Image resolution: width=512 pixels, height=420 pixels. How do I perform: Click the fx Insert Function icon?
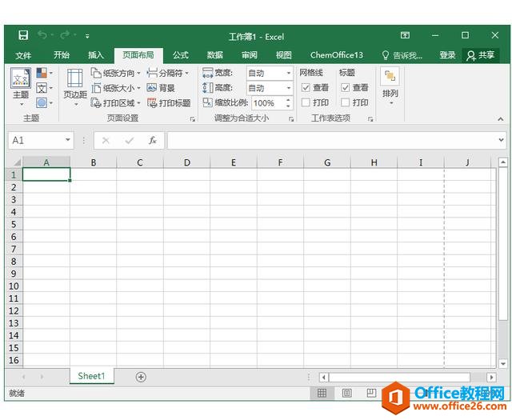(153, 141)
